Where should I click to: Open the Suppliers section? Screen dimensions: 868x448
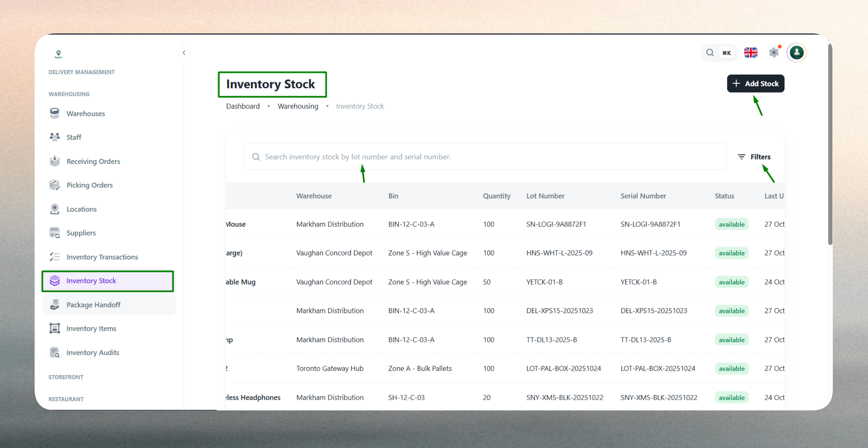(x=81, y=233)
